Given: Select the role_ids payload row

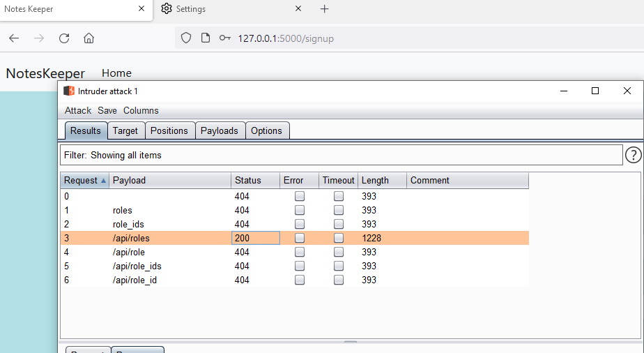Looking at the screenshot, I should click(x=295, y=224).
